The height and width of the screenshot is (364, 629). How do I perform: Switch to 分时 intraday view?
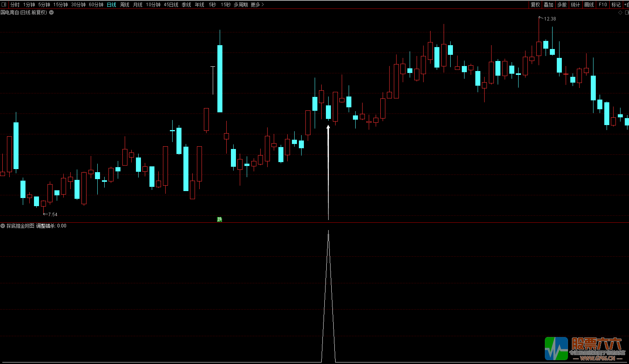click(x=15, y=5)
